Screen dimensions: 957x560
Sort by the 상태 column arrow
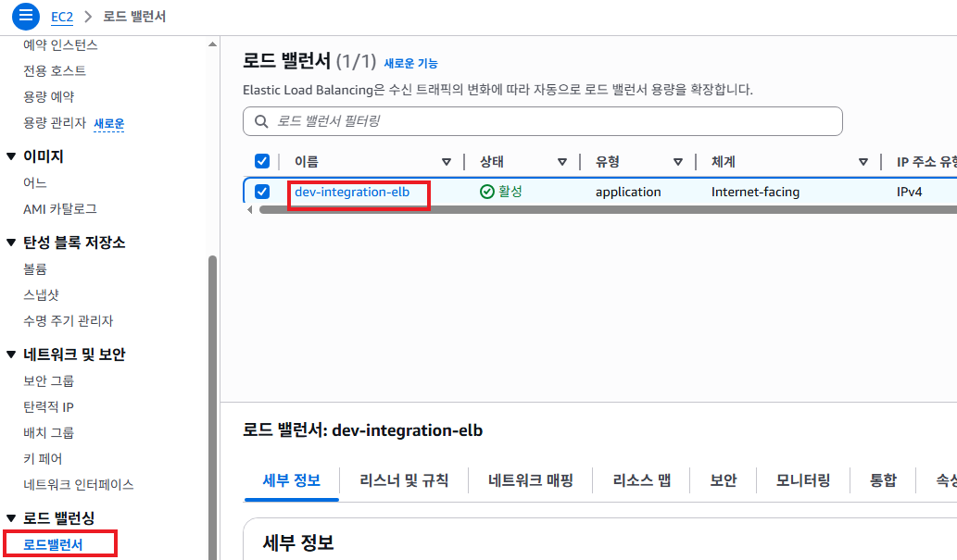pyautogui.click(x=562, y=162)
